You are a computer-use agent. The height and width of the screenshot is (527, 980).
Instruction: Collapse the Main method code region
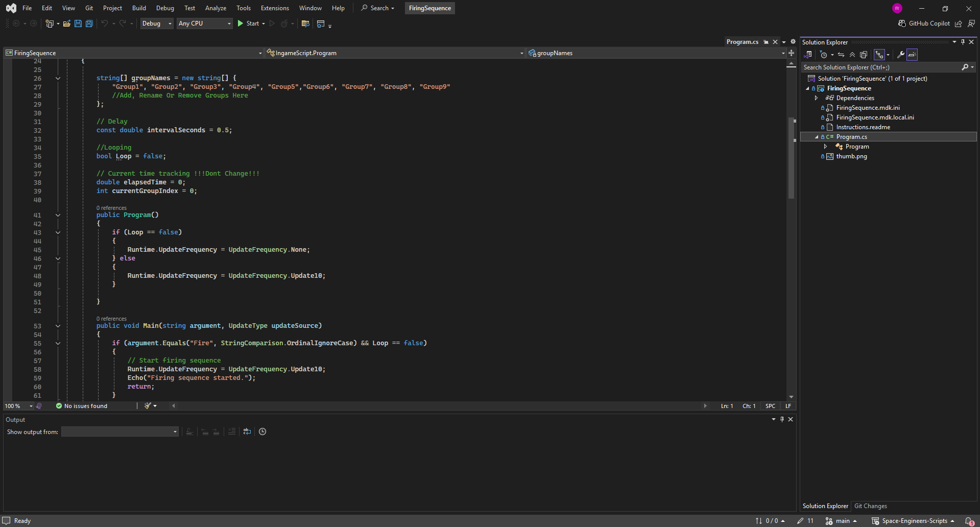pos(58,326)
